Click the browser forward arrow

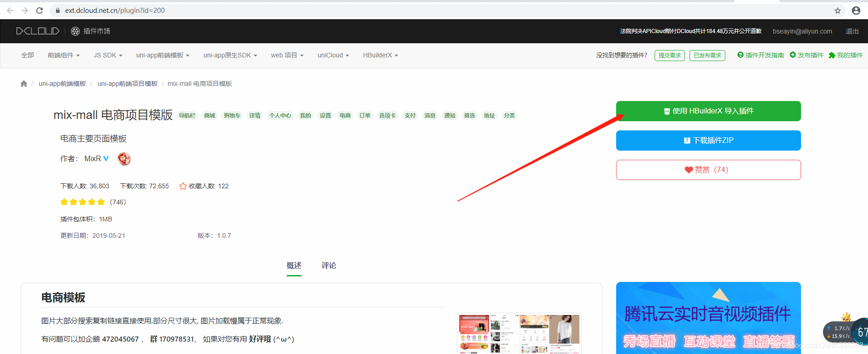25,10
